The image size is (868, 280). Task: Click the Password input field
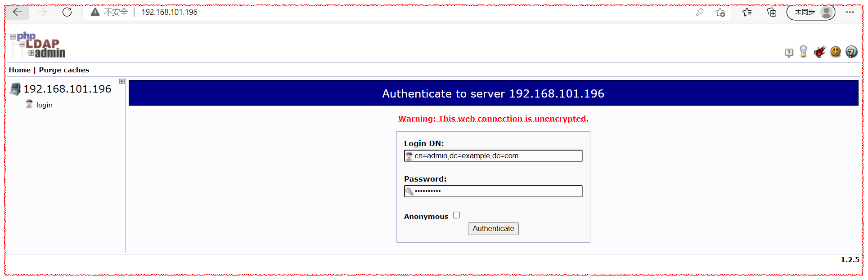point(493,191)
